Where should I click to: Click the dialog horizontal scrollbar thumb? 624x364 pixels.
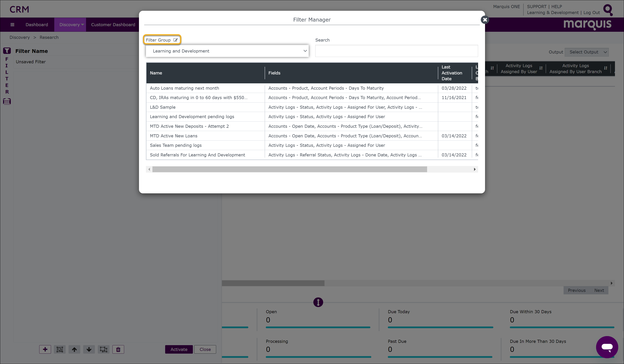pos(289,169)
